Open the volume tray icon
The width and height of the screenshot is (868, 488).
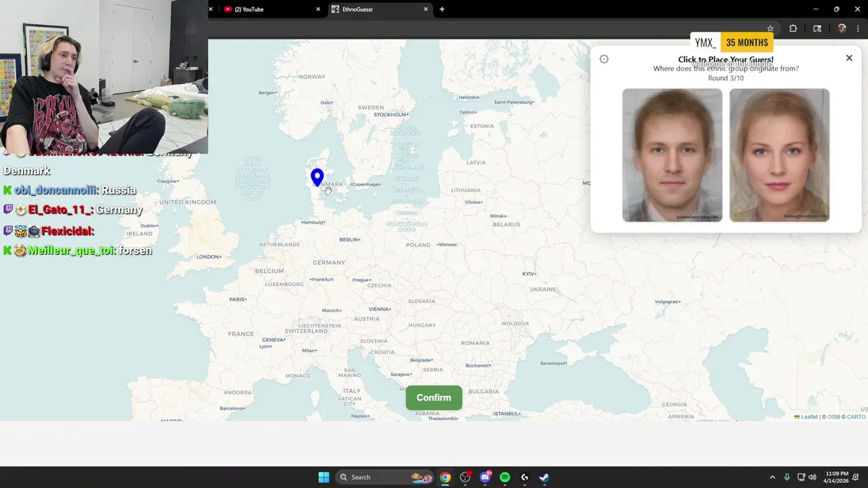812,477
